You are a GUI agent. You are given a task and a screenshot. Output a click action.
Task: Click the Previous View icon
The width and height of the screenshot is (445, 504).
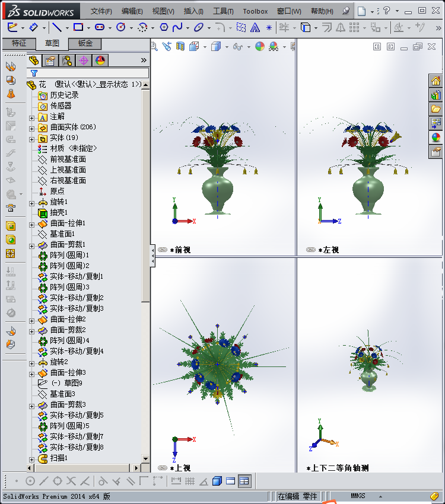coord(167,47)
